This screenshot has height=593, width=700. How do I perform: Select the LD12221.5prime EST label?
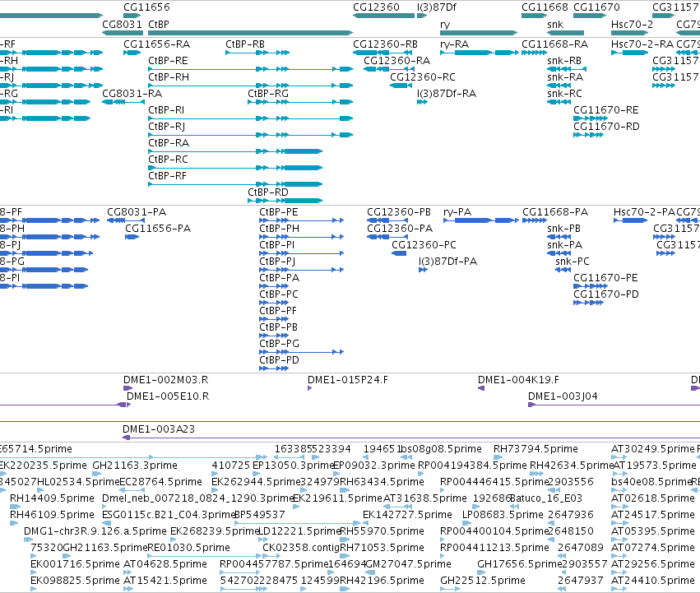(x=300, y=531)
